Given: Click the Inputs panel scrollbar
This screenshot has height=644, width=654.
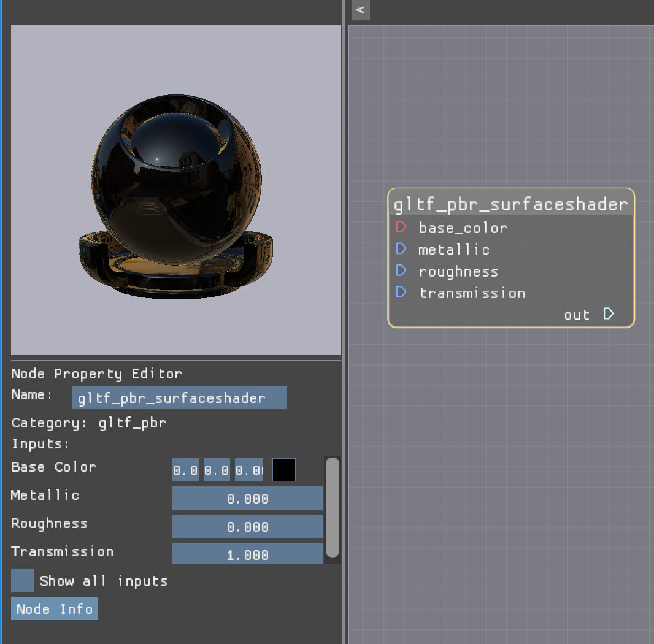Looking at the screenshot, I should pos(332,509).
